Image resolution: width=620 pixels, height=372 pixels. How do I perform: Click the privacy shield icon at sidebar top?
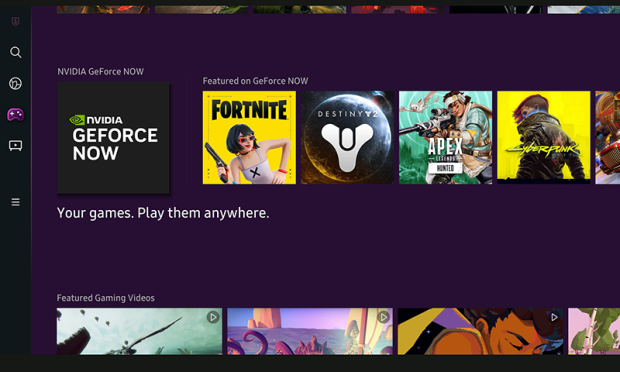(x=15, y=21)
